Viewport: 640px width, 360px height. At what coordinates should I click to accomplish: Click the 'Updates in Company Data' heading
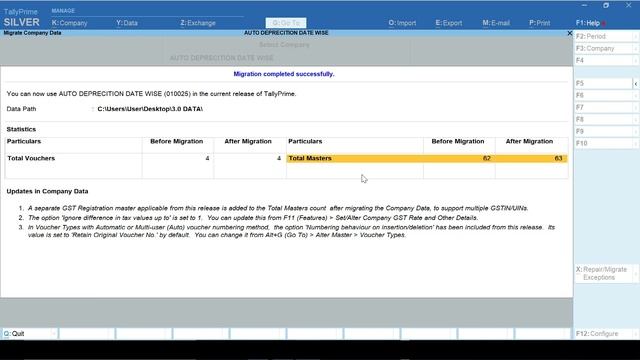point(47,191)
